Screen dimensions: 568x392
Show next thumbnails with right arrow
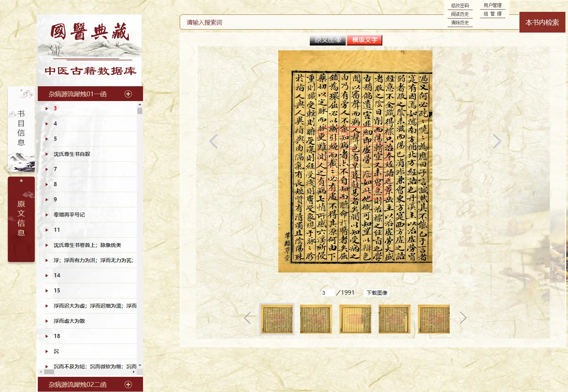(x=463, y=318)
